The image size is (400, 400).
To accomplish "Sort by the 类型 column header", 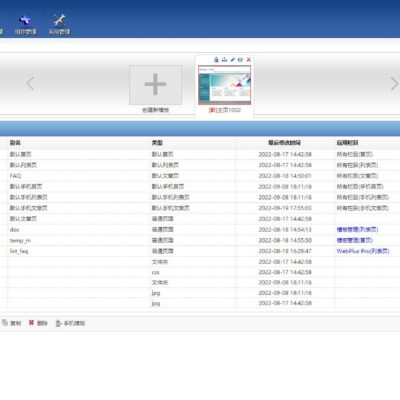I will tap(157, 143).
